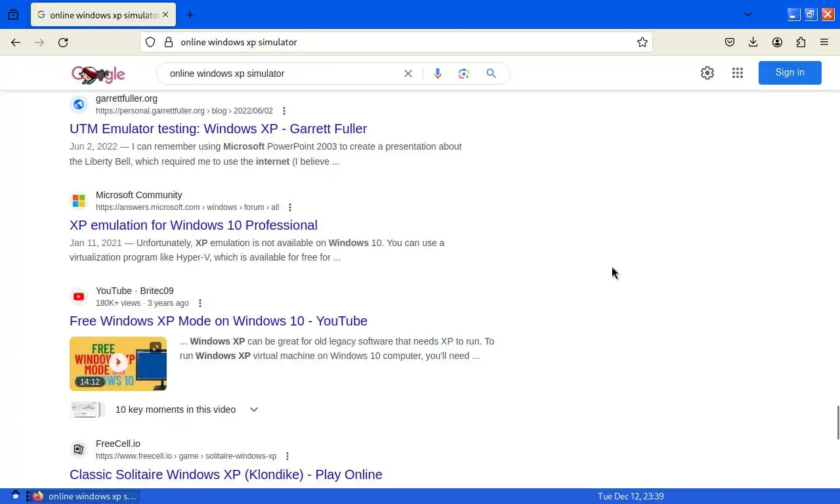This screenshot has height=504, width=840.
Task: Reload the current page
Action: [x=63, y=42]
